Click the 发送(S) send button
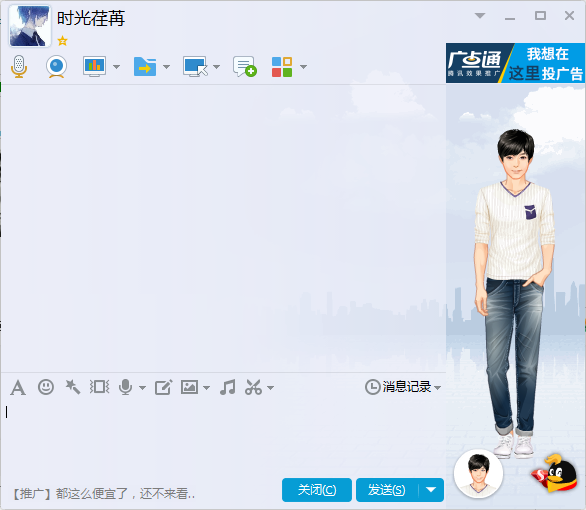Screen dimensions: 586x510 click(387, 490)
